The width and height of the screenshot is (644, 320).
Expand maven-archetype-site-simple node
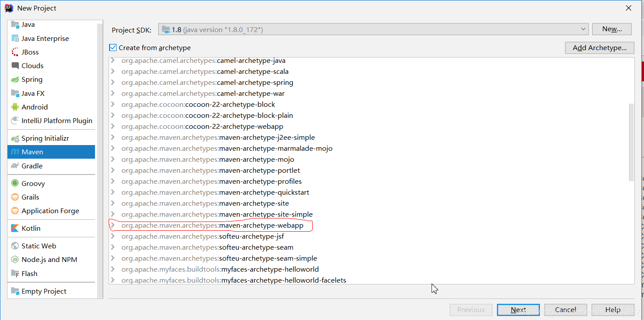point(113,214)
